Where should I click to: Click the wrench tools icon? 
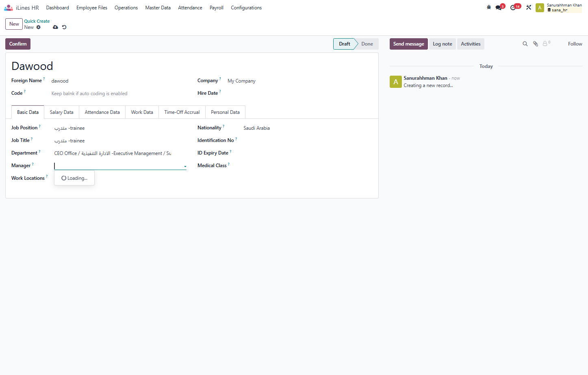tap(529, 7)
